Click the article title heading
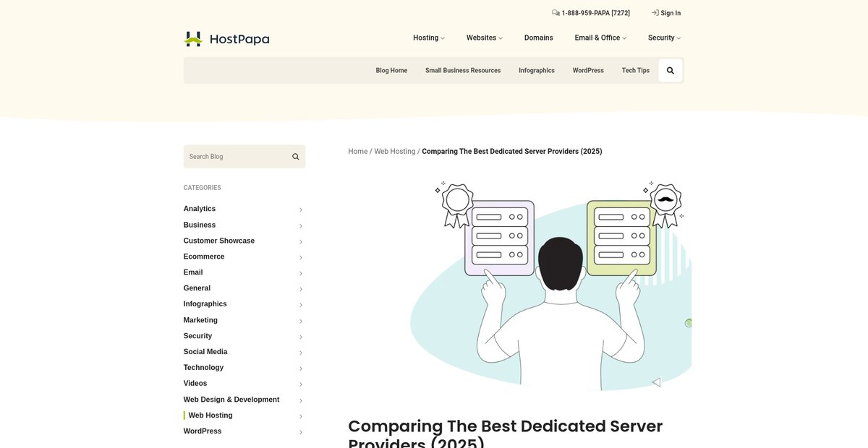Viewport: 868px width, 448px height. tap(506, 434)
